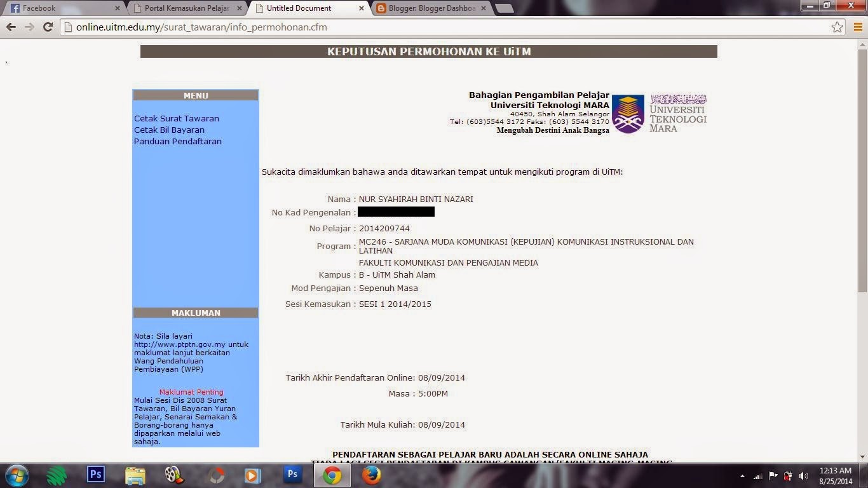868x488 pixels.
Task: Open the Blogger Dashboard tab
Action: pyautogui.click(x=431, y=8)
